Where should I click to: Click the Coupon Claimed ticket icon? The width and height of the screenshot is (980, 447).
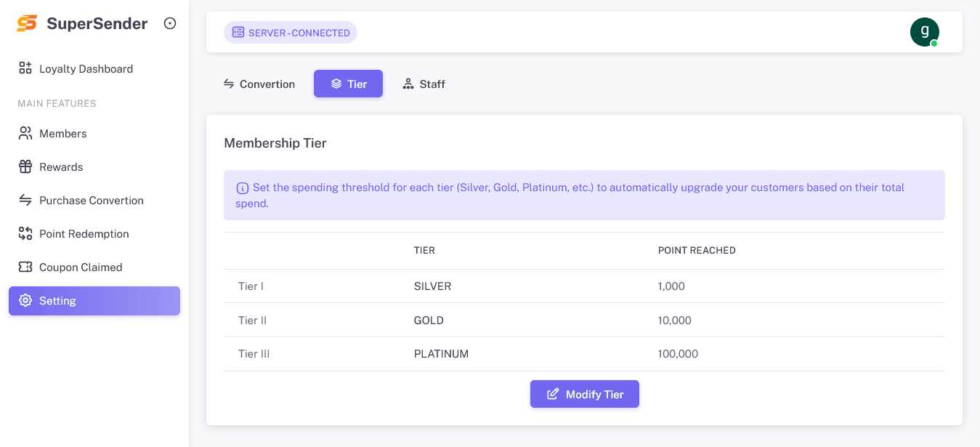25,267
